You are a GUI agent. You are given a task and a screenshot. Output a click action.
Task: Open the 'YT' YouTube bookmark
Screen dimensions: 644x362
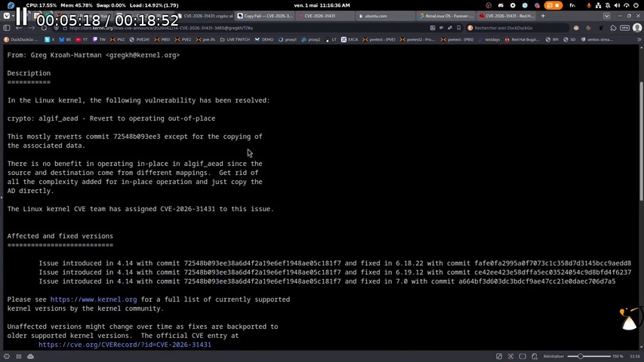[82, 40]
